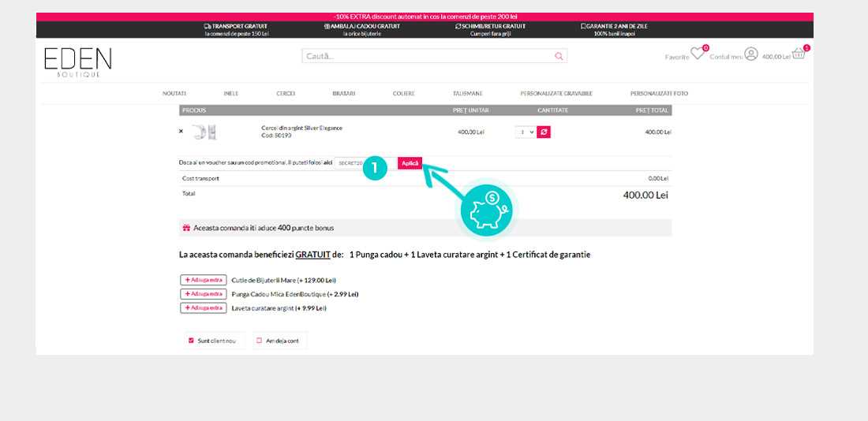Click the refresh quantity icon
The height and width of the screenshot is (421, 868).
click(544, 132)
